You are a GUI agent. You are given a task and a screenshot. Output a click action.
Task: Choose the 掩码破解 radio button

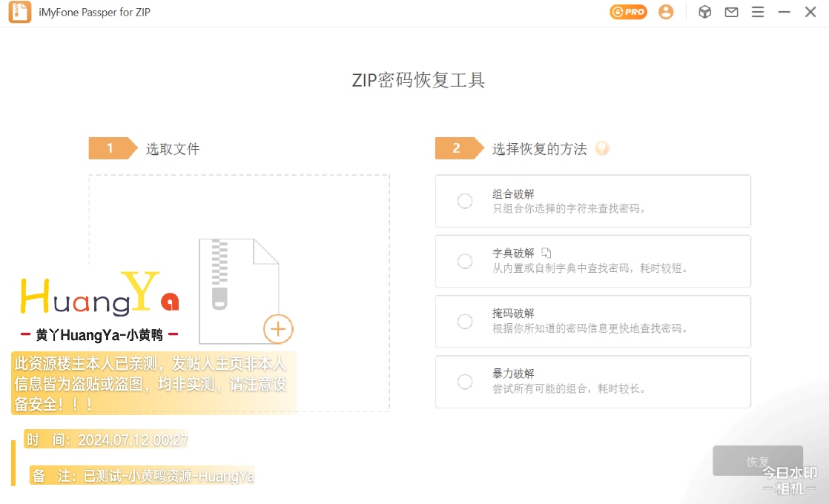click(x=465, y=321)
